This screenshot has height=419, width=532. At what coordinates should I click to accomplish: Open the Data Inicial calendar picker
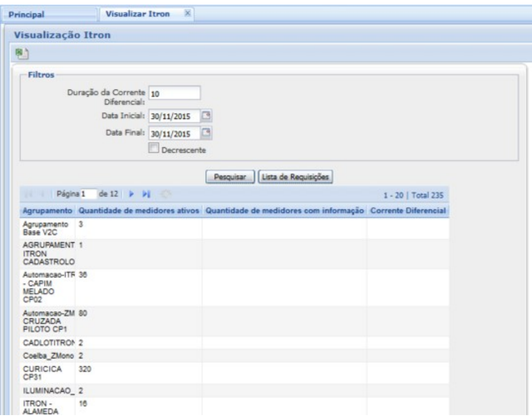pos(207,116)
